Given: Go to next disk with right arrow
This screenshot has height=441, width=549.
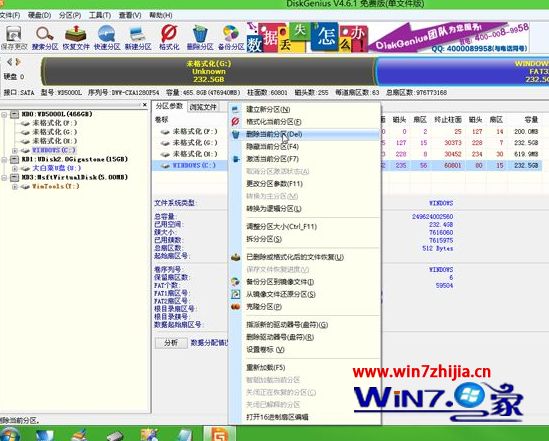Looking at the screenshot, I should [x=18, y=62].
